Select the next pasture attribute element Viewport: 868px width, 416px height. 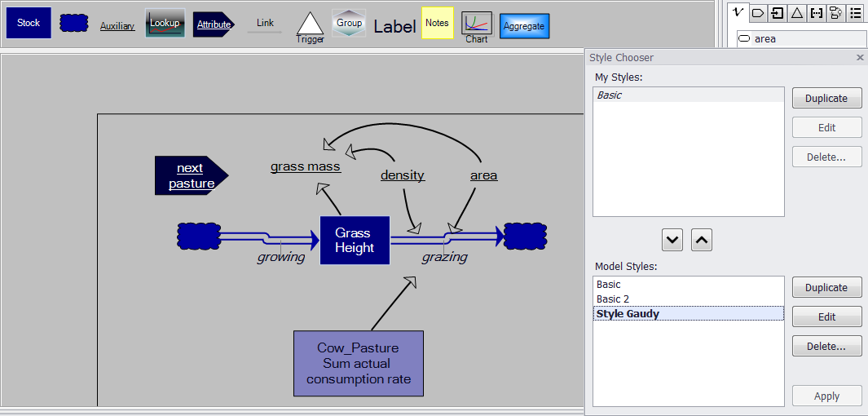pos(191,175)
